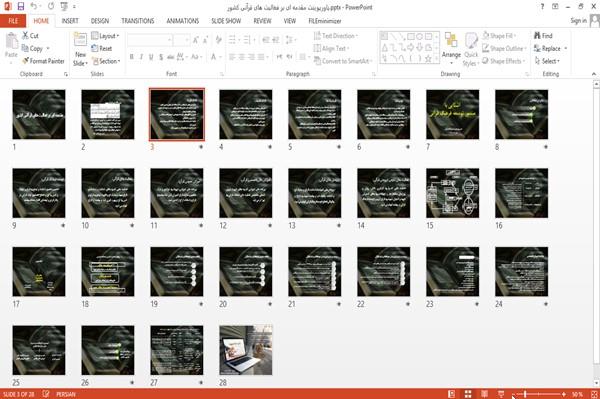600x399 pixels.
Task: Toggle Italic formatting button
Action: (142, 57)
